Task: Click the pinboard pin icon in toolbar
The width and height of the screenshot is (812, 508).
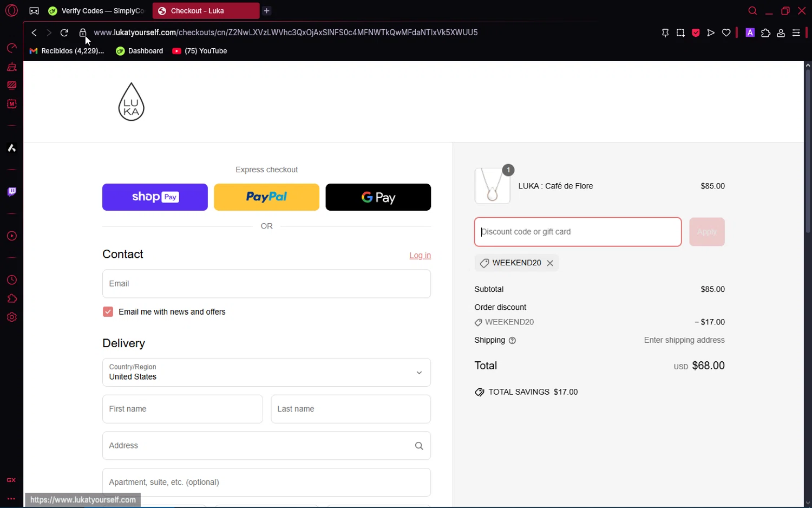Action: (665, 33)
